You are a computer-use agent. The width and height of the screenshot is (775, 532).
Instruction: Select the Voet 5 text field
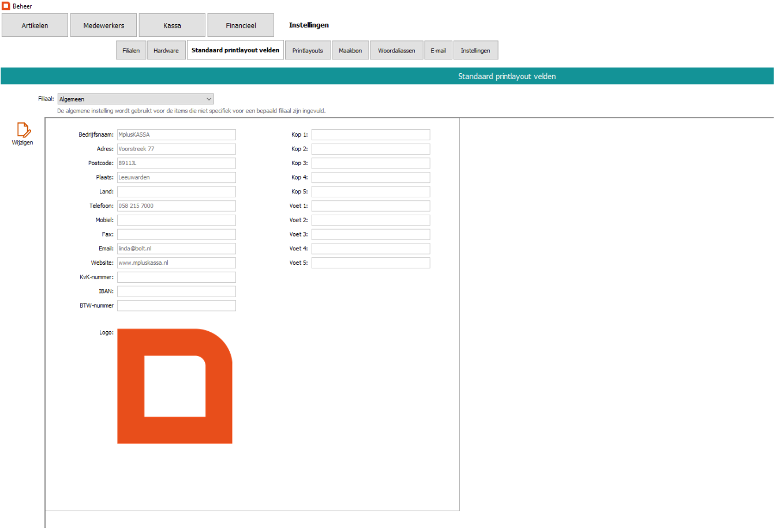click(370, 263)
